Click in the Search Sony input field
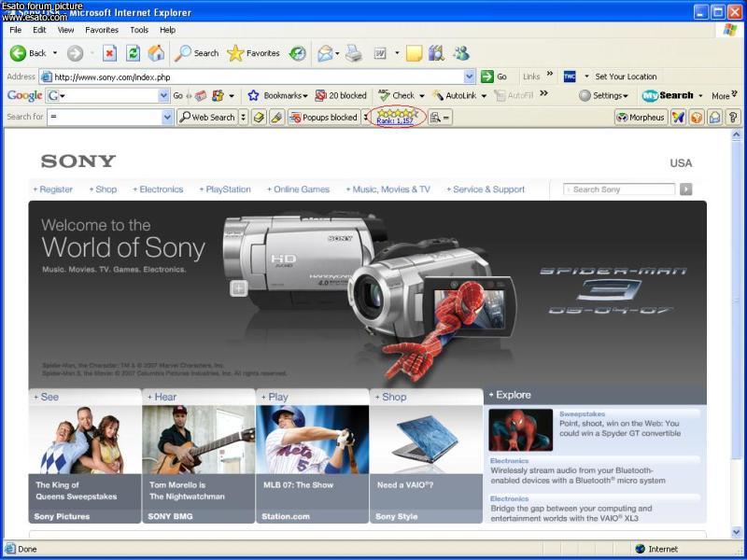This screenshot has width=747, height=560. (x=619, y=189)
